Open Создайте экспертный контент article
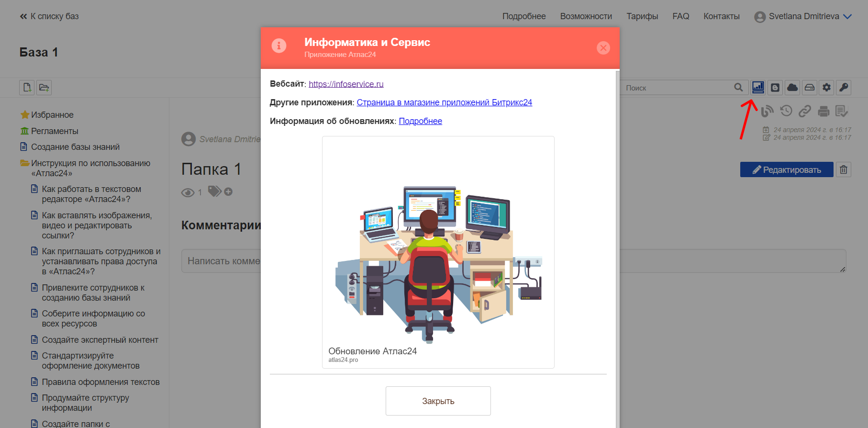The height and width of the screenshot is (428, 868). 100,340
